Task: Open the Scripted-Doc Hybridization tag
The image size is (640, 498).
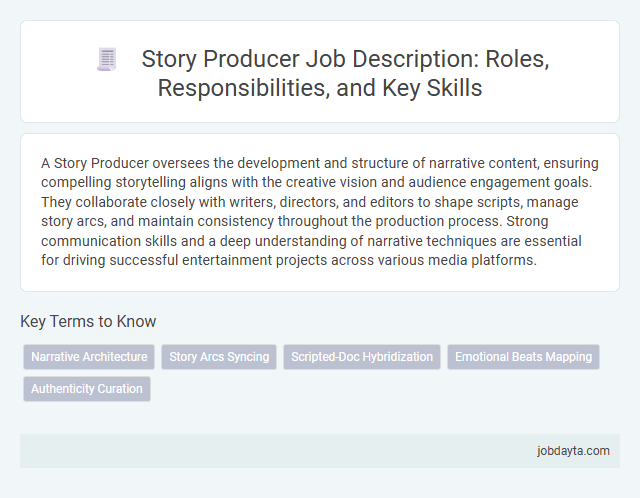Action: [362, 357]
